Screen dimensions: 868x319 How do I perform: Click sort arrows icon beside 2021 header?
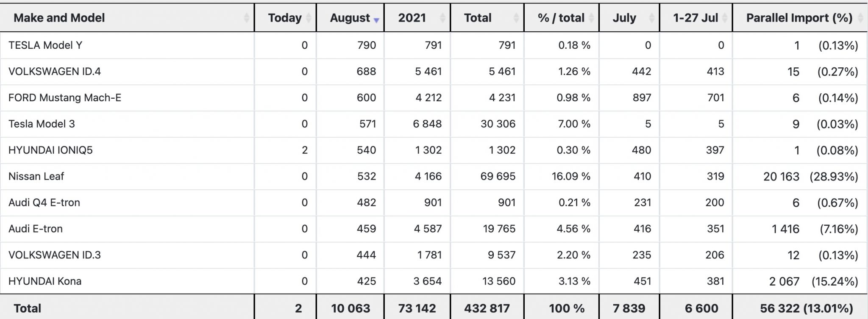coord(442,18)
